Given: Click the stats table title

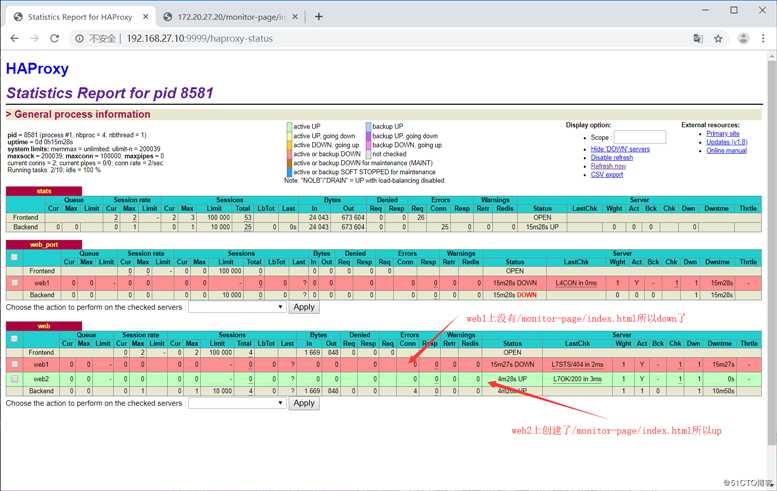Looking at the screenshot, I should 44,191.
